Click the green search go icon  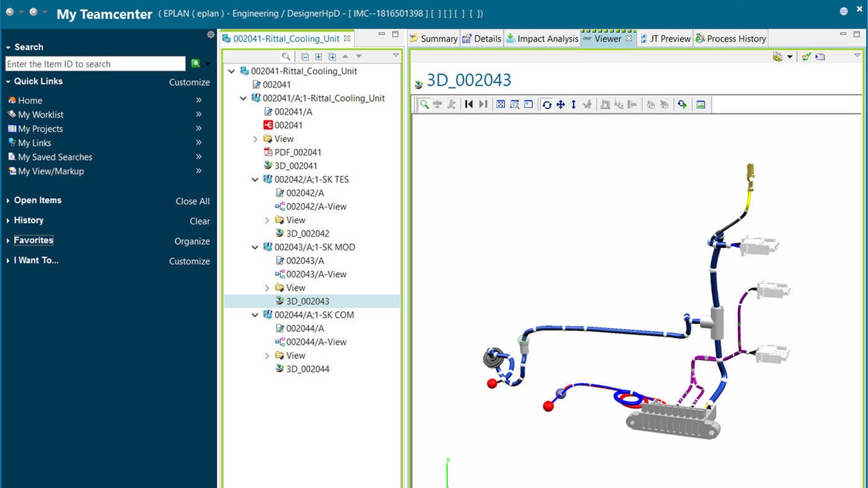[x=195, y=63]
